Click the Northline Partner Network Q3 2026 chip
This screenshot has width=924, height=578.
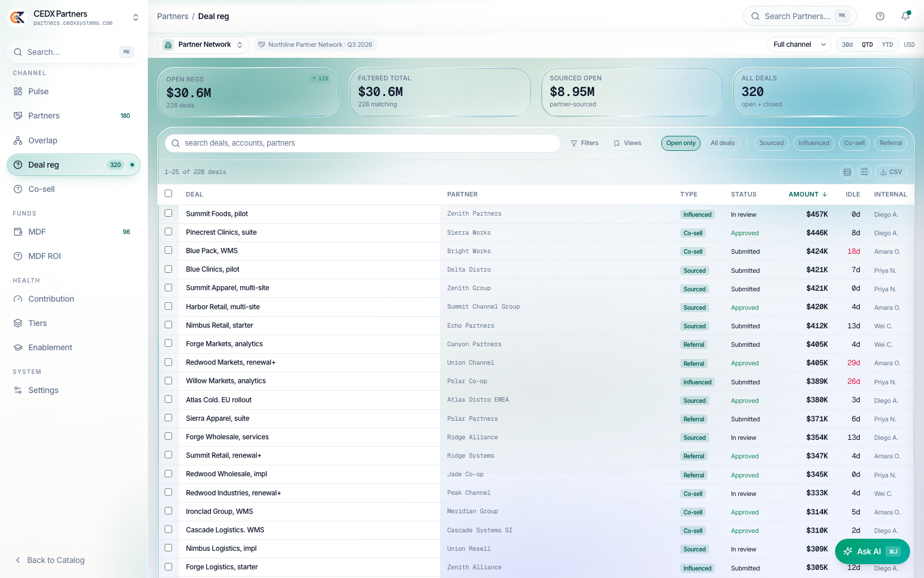315,45
